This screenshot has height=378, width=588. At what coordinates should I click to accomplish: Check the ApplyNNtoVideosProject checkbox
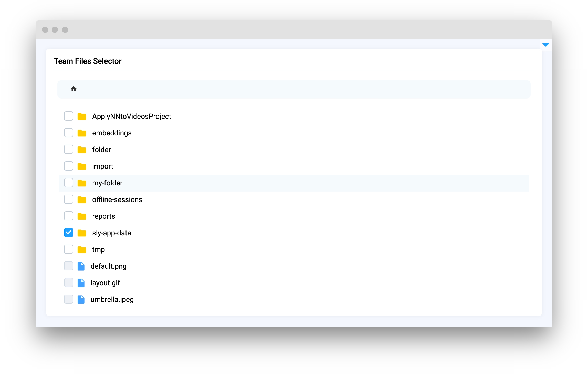[x=69, y=116]
